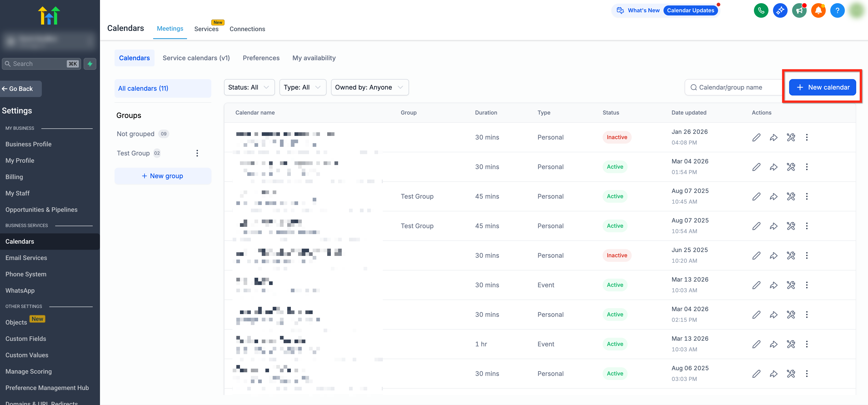
Task: Share the Jan 26 2026 calendar
Action: click(774, 137)
